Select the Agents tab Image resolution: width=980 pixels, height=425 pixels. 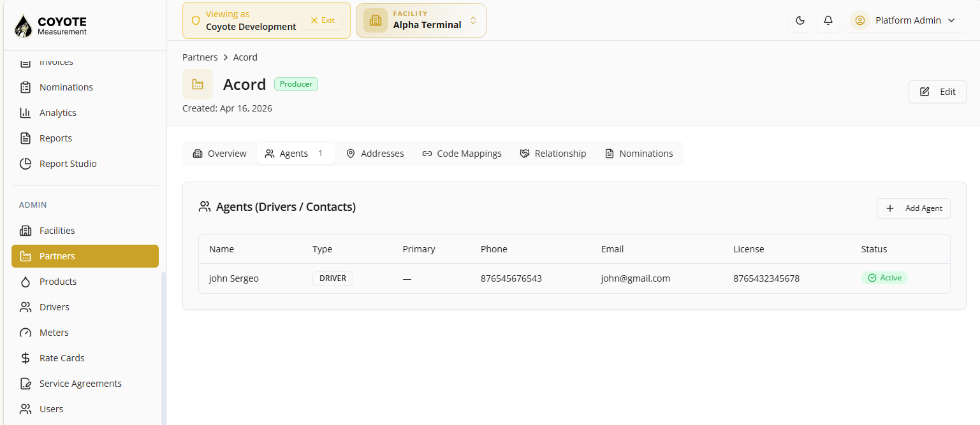point(296,154)
